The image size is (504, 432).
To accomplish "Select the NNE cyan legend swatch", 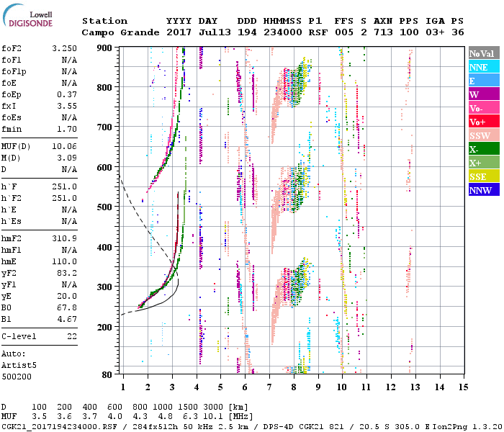I will (484, 67).
